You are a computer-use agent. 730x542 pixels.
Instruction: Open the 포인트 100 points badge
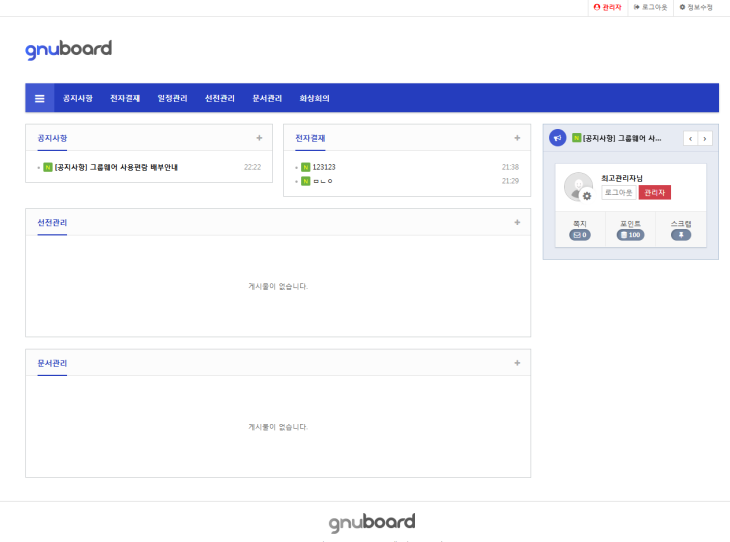[630, 235]
